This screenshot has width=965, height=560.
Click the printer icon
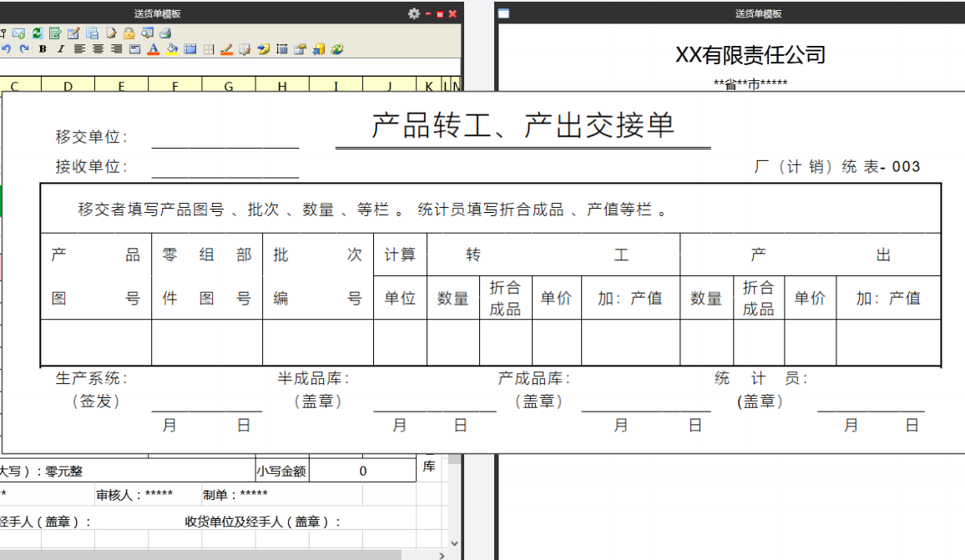pyautogui.click(x=165, y=33)
